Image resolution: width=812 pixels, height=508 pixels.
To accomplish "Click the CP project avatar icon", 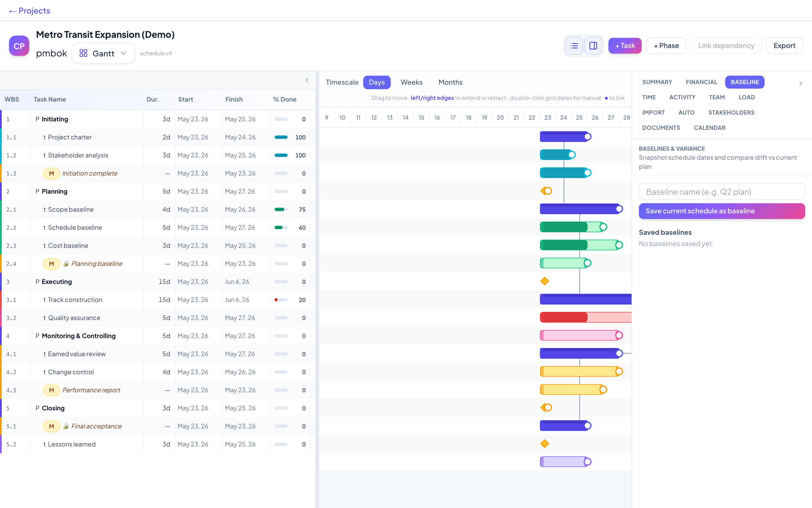I will (19, 46).
